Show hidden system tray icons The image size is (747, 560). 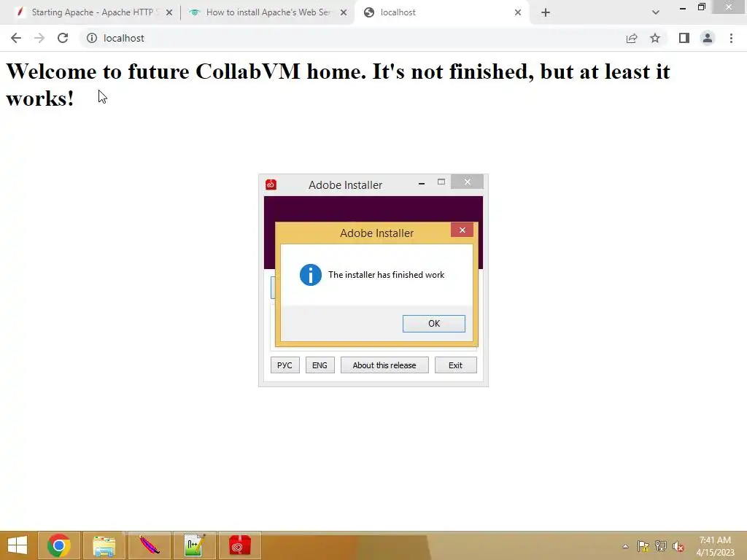[x=625, y=546]
